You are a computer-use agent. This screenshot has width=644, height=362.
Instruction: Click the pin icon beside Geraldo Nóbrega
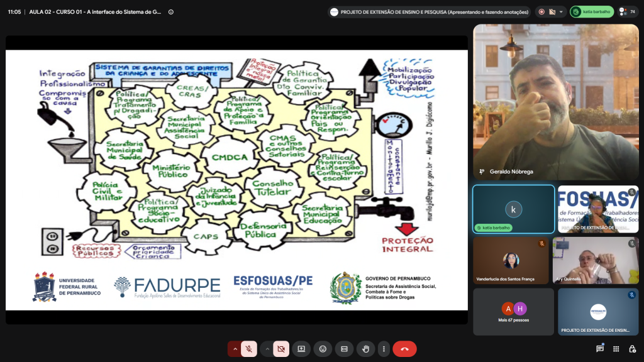tap(482, 172)
